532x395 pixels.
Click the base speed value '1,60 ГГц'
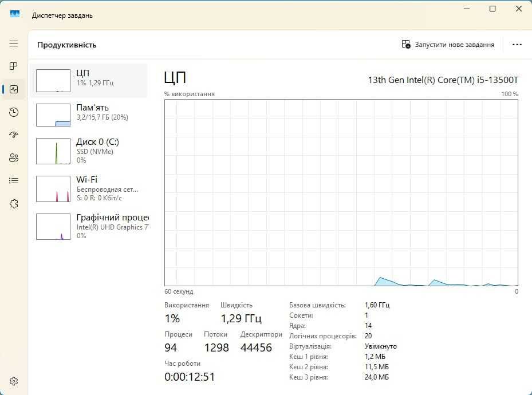click(x=377, y=305)
